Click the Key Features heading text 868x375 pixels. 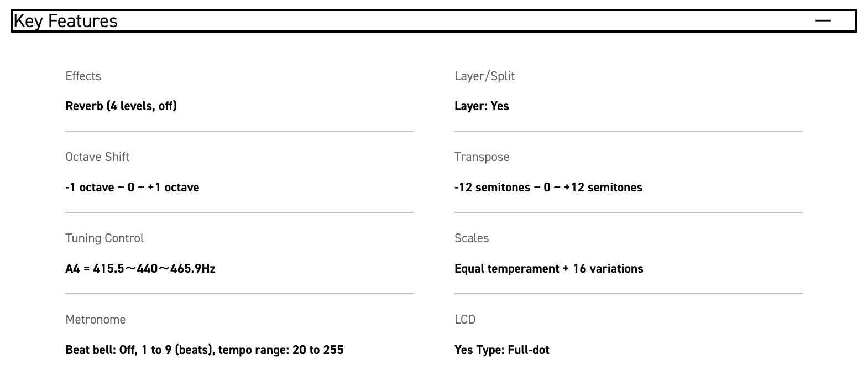(66, 21)
